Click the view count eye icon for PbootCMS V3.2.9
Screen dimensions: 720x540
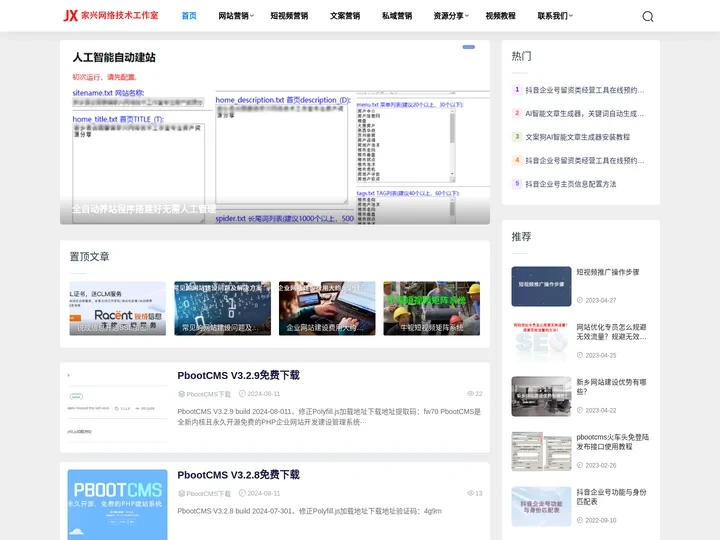[x=470, y=394]
